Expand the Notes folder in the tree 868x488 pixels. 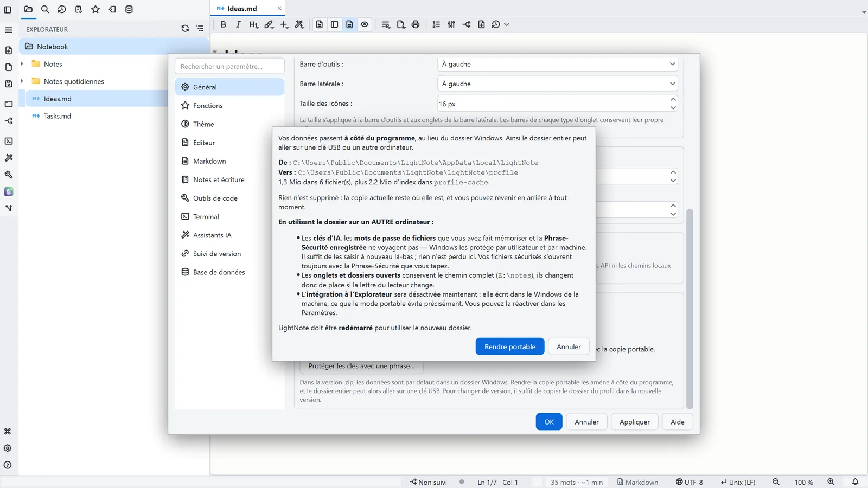pos(22,64)
